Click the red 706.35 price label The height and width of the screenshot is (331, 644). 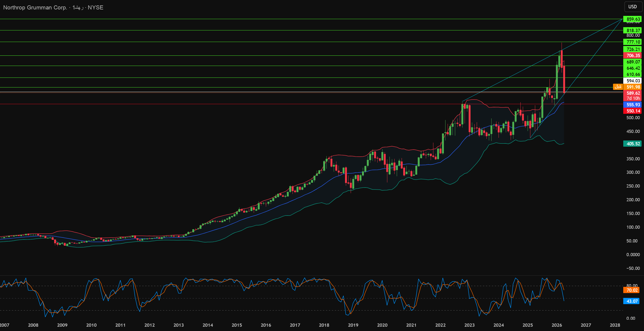click(x=632, y=55)
